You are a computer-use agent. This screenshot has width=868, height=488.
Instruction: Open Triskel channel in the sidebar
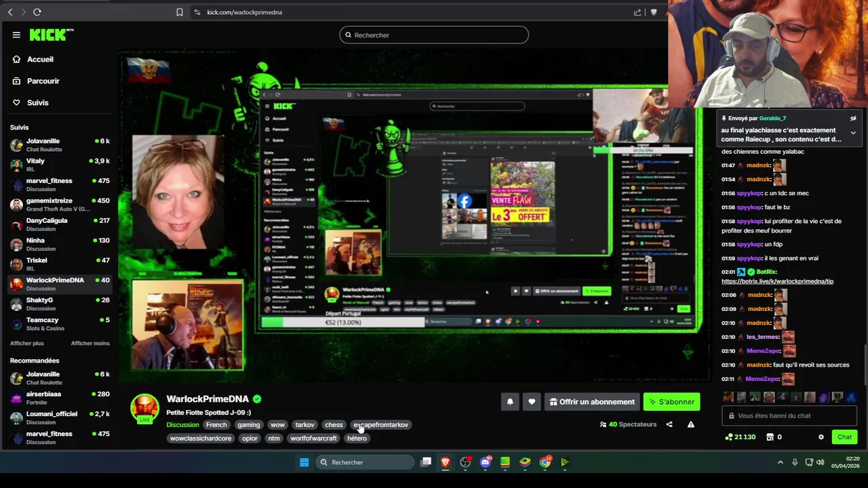click(x=60, y=264)
